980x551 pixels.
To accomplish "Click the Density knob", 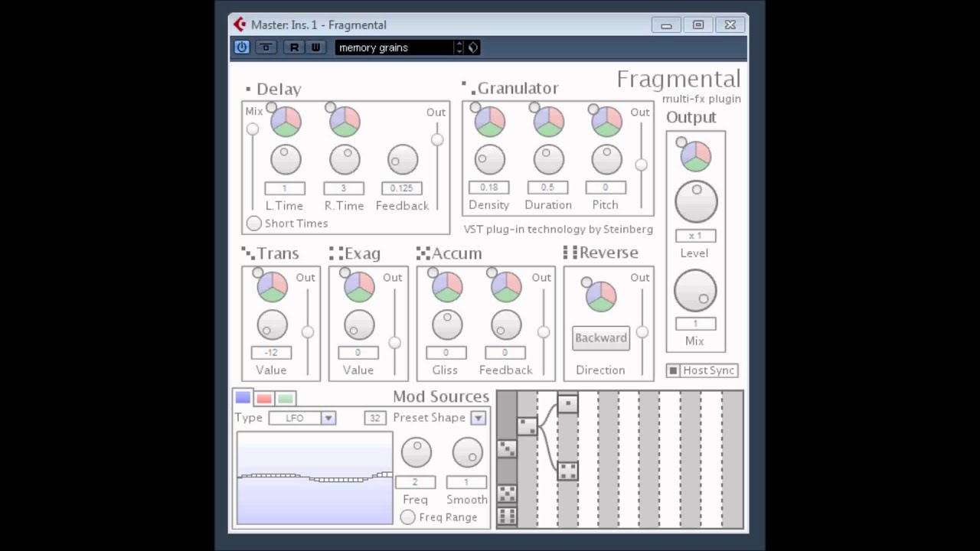I will (490, 159).
